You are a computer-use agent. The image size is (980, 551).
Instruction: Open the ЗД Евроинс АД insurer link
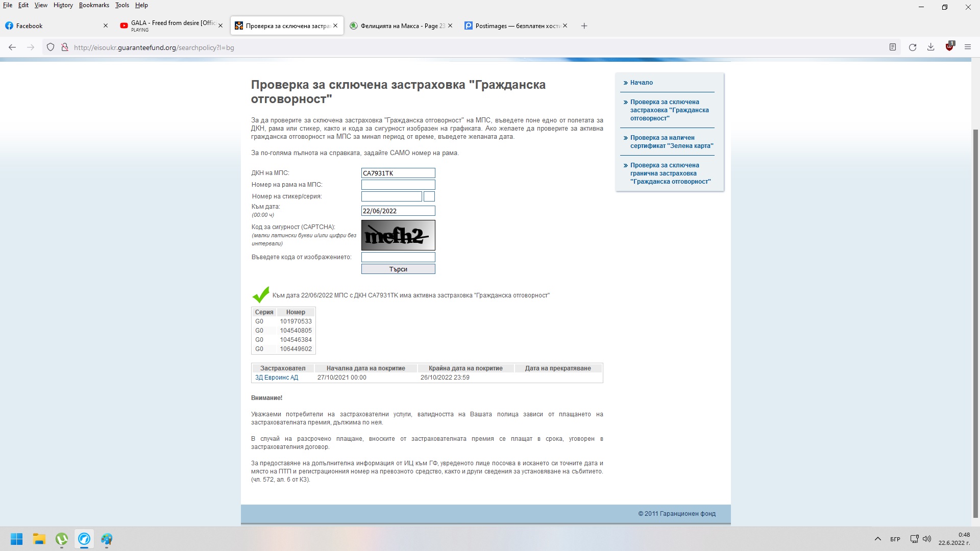tap(277, 378)
